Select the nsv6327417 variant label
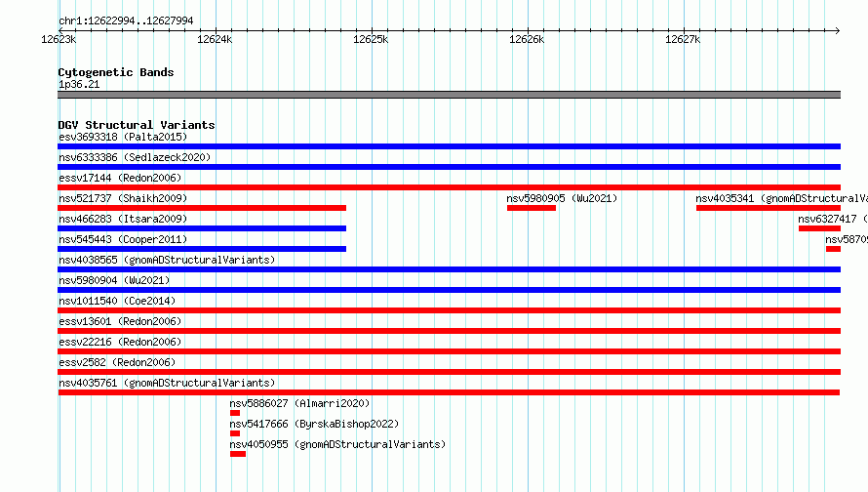868x492 pixels. 833,219
